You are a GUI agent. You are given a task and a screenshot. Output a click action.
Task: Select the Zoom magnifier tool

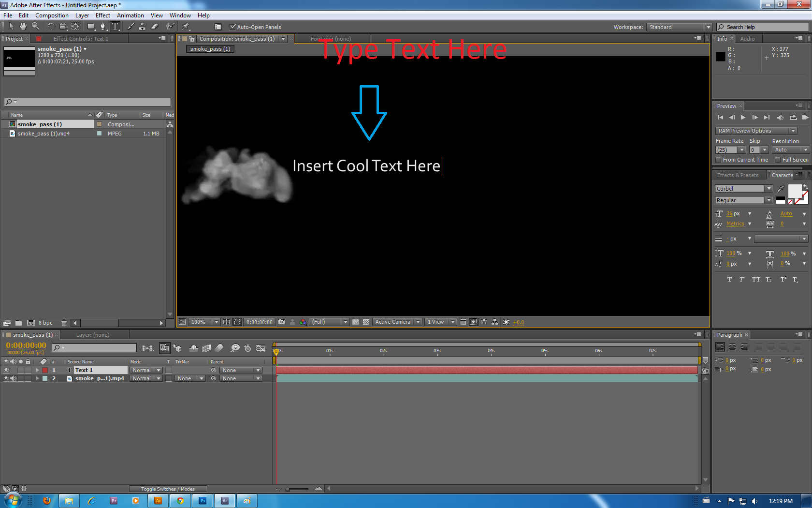click(35, 26)
